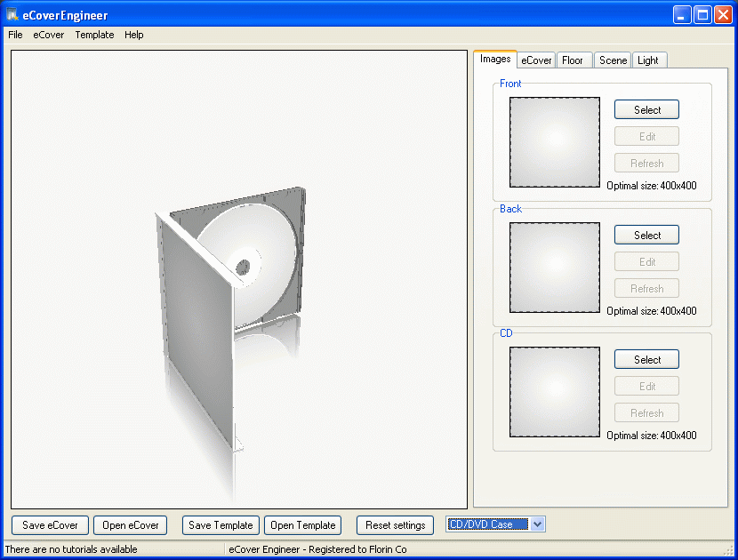Select an image for the Front cover
This screenshot has height=560, width=738.
(646, 109)
